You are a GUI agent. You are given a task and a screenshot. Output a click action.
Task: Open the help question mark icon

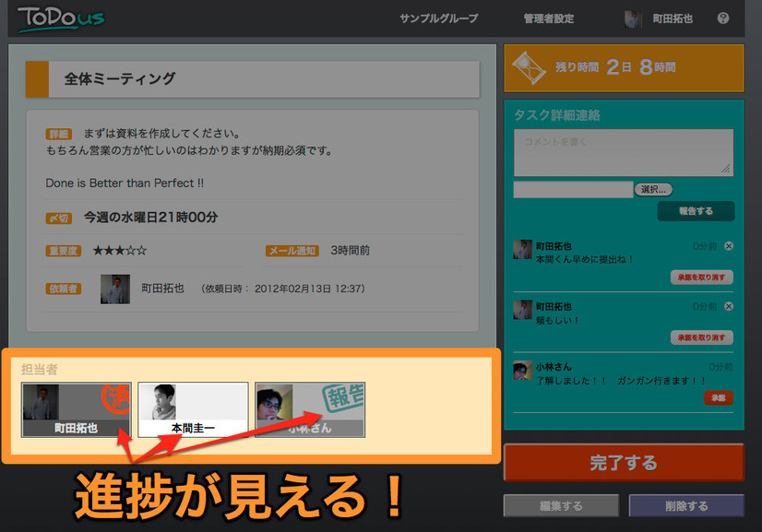click(722, 18)
